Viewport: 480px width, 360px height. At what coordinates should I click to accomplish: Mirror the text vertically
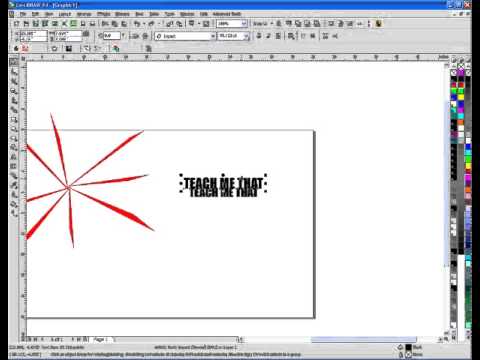pos(145,36)
